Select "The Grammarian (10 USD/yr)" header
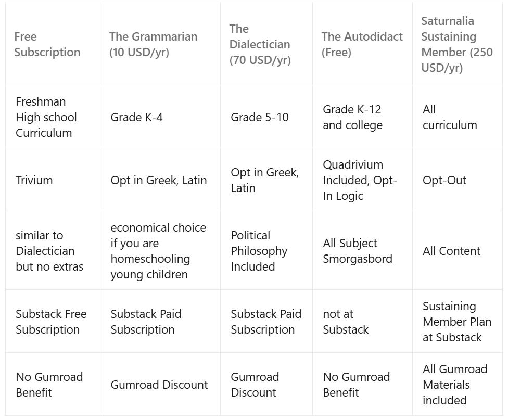The width and height of the screenshot is (508, 420). [x=153, y=44]
